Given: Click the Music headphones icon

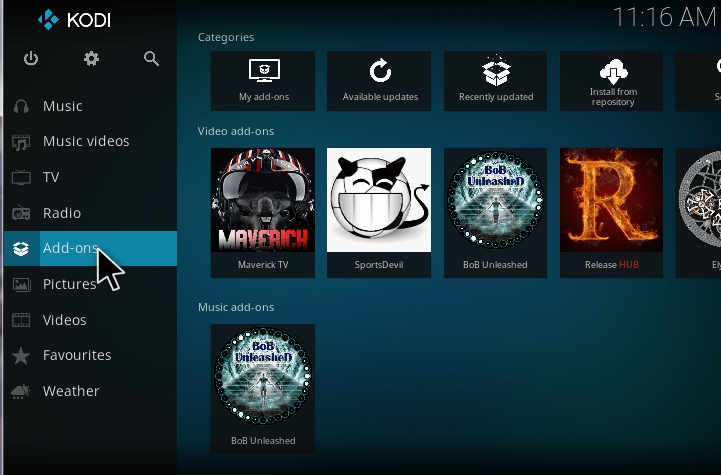Looking at the screenshot, I should click(x=21, y=106).
